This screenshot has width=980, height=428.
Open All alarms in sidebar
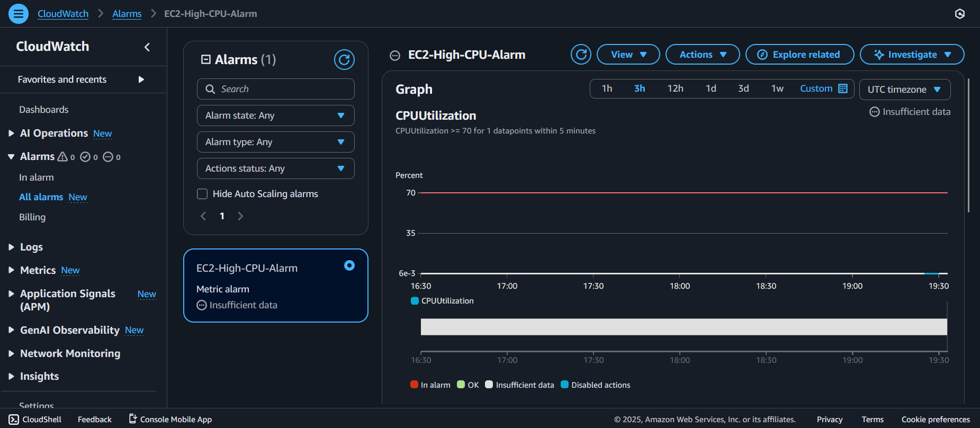pos(41,197)
